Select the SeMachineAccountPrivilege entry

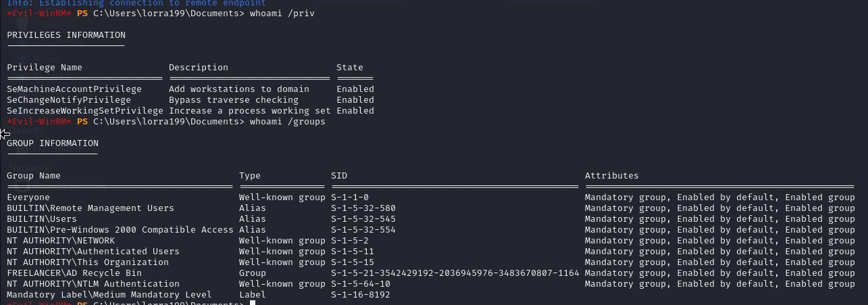(x=74, y=89)
